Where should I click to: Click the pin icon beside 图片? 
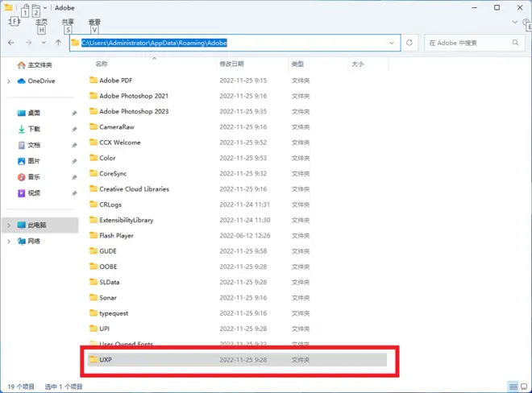point(74,161)
